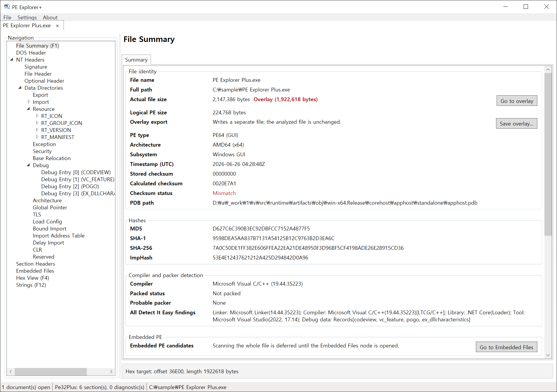The width and height of the screenshot is (557, 392).
Task: Click the SHA-256 hash value
Action: 308,248
